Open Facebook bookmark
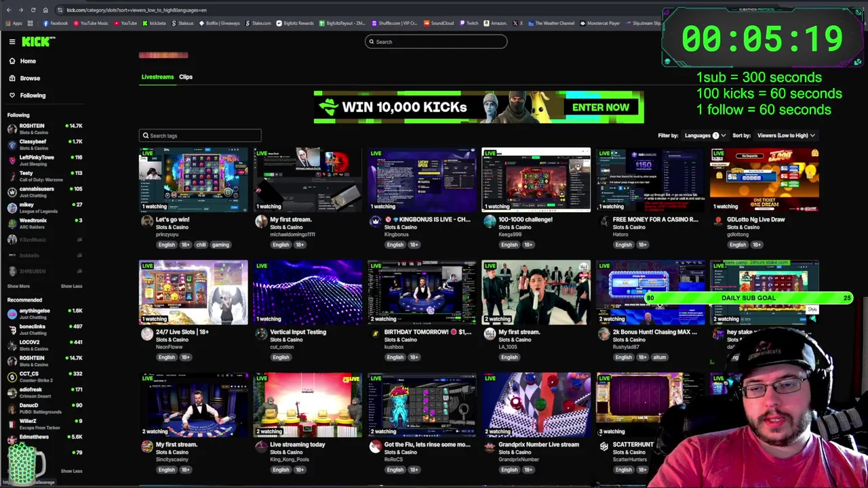Viewport: 868px width, 488px height. [56, 23]
